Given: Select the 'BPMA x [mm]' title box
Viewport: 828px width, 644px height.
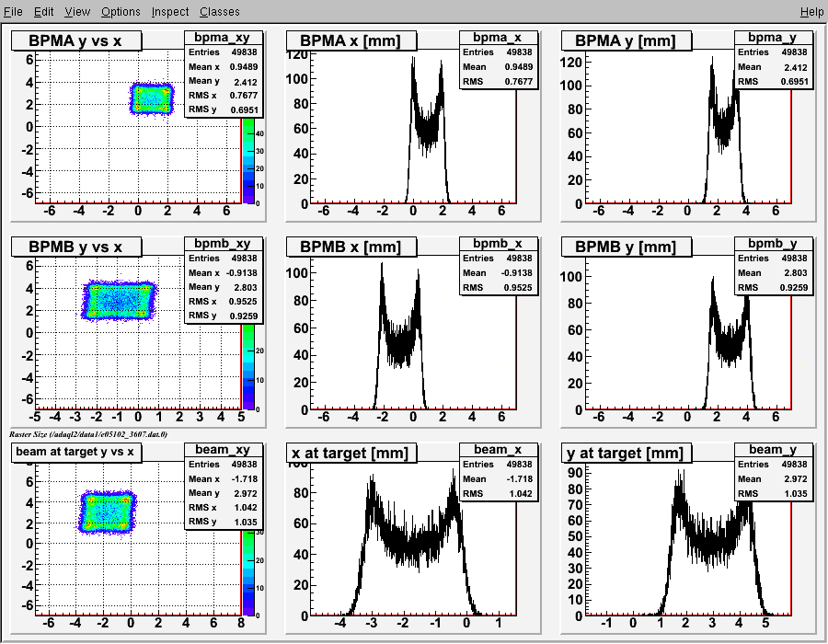Looking at the screenshot, I should click(x=351, y=40).
